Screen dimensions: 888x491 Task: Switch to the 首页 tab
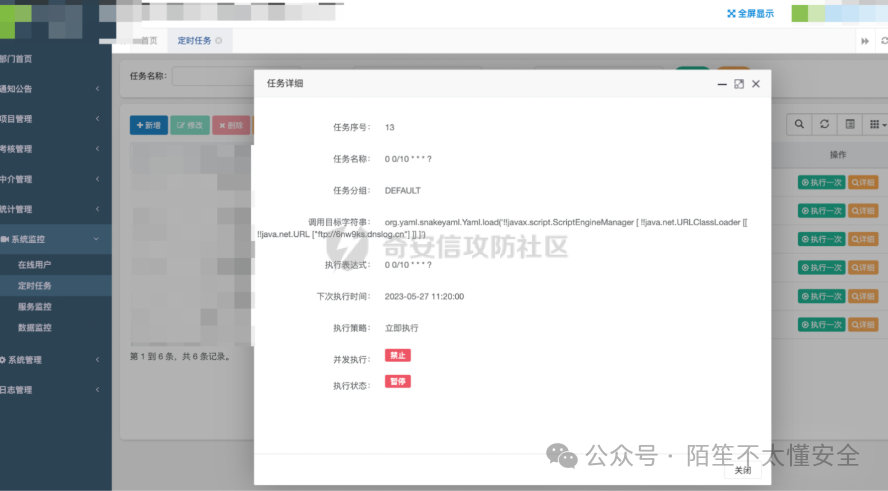[149, 41]
